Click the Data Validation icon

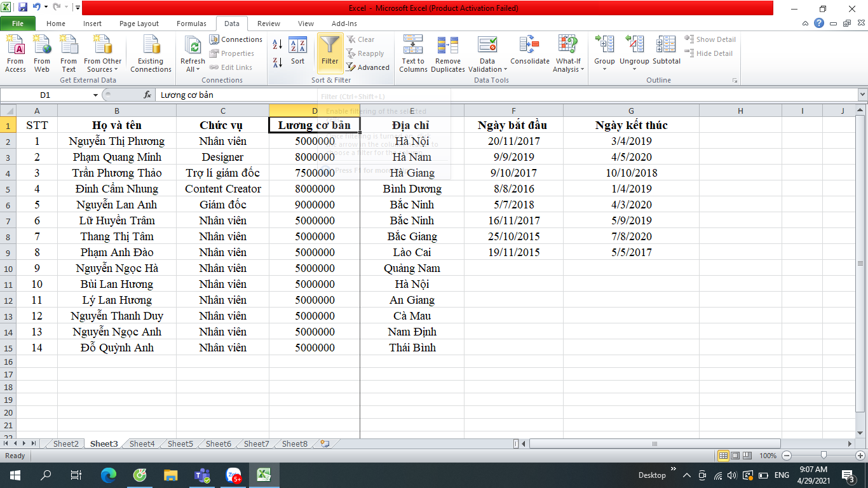487,44
